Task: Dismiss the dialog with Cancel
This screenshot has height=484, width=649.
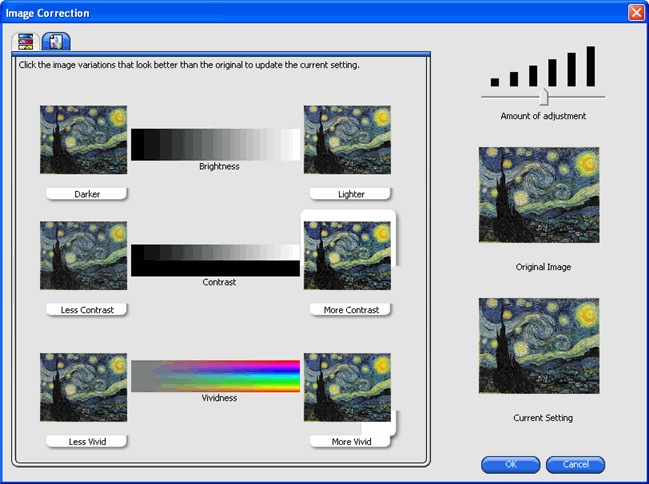Action: pyautogui.click(x=575, y=465)
